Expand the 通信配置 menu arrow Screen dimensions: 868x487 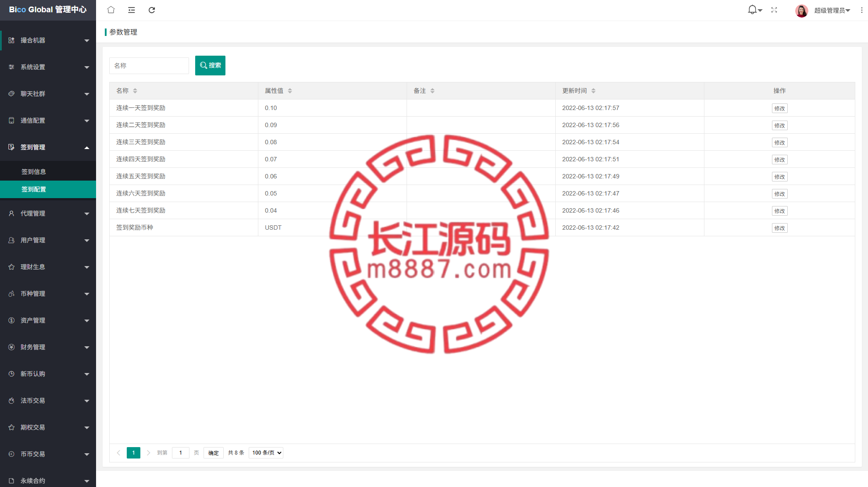coord(87,121)
